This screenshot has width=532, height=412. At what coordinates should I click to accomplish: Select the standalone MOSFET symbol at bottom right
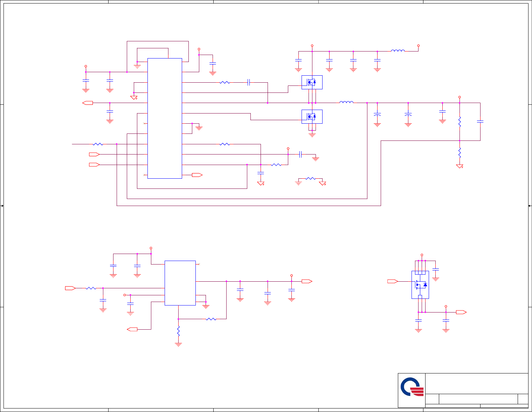[420, 285]
